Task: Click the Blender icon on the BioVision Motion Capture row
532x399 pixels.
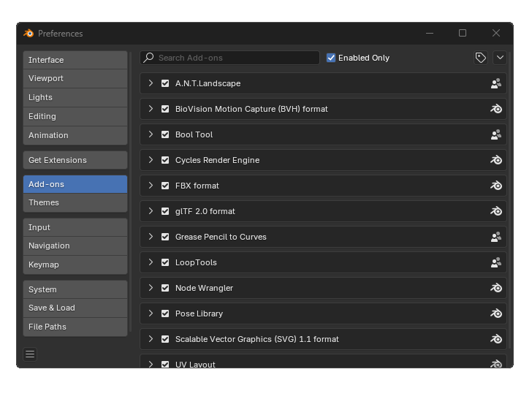Action: 496,109
